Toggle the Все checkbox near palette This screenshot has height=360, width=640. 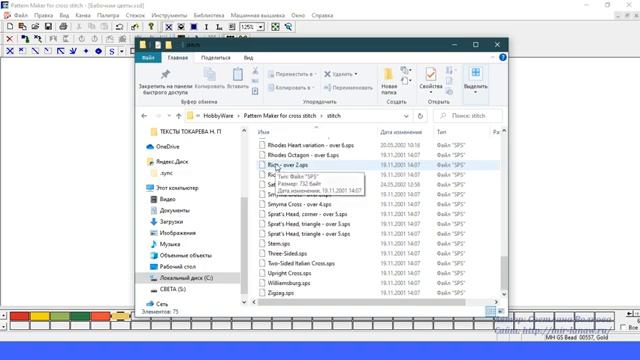tap(623, 327)
